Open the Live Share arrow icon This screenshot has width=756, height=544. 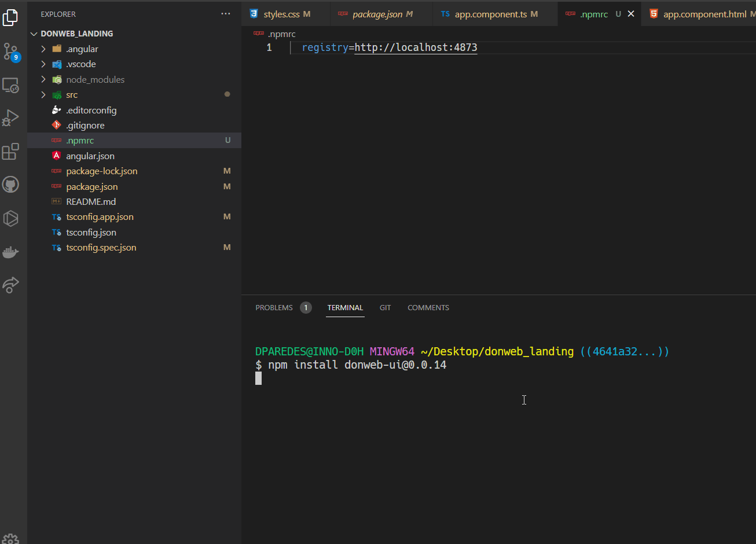pyautogui.click(x=11, y=285)
